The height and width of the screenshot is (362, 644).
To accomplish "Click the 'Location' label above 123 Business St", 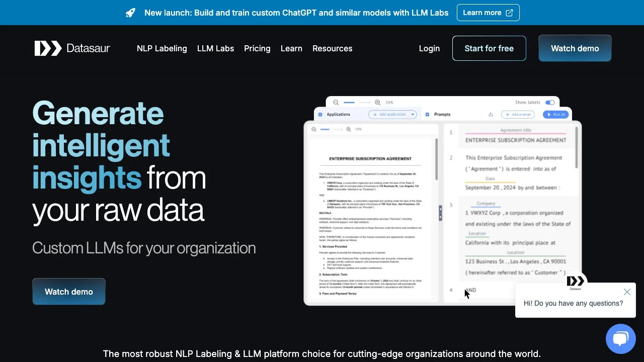I will pos(516,252).
